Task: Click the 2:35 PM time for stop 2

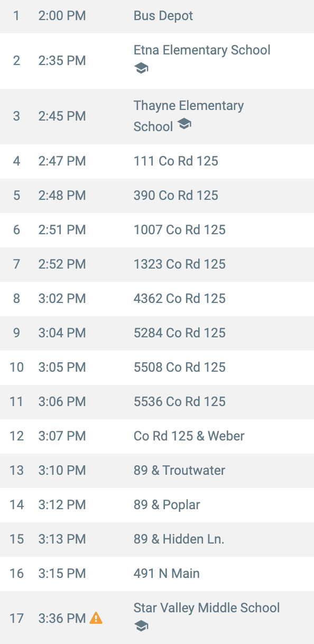Action: point(62,61)
